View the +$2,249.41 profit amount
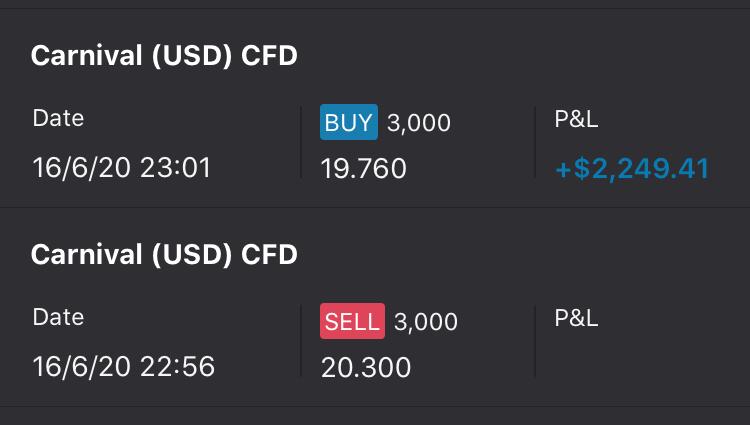Screen dimensions: 750x425 click(x=632, y=168)
